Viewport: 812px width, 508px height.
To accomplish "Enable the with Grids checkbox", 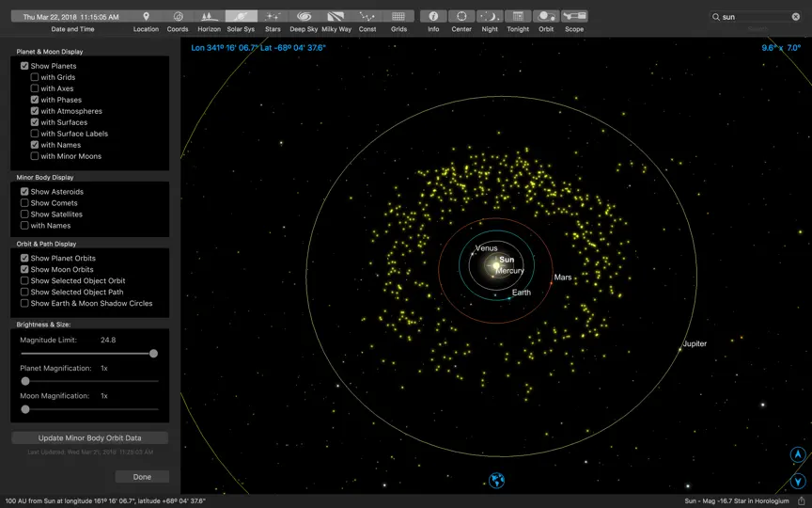I will click(35, 77).
